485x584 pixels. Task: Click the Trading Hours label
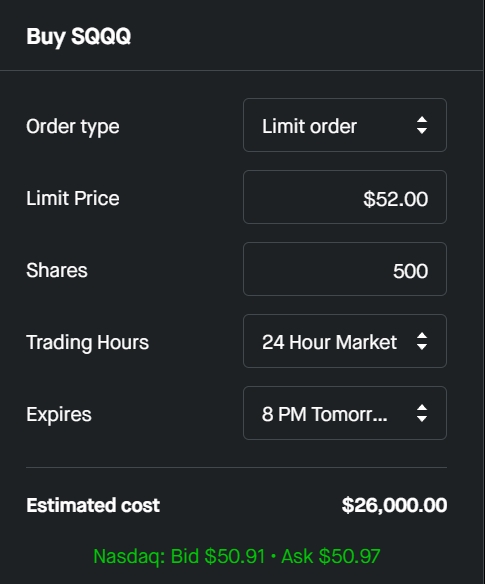click(x=87, y=343)
